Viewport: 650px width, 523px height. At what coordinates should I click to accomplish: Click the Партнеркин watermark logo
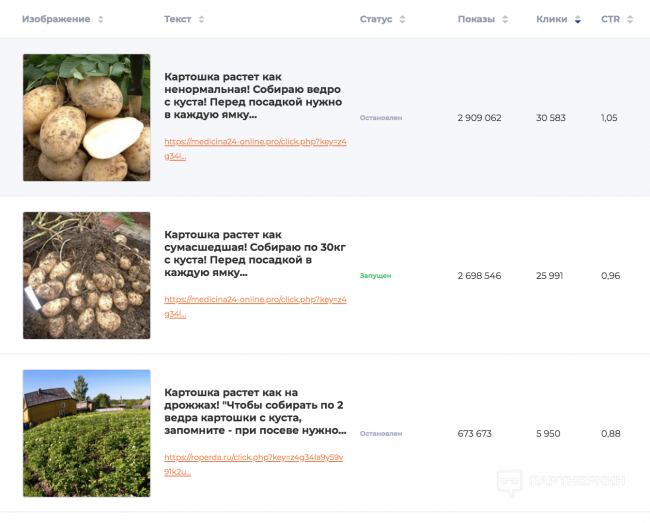coord(562,481)
